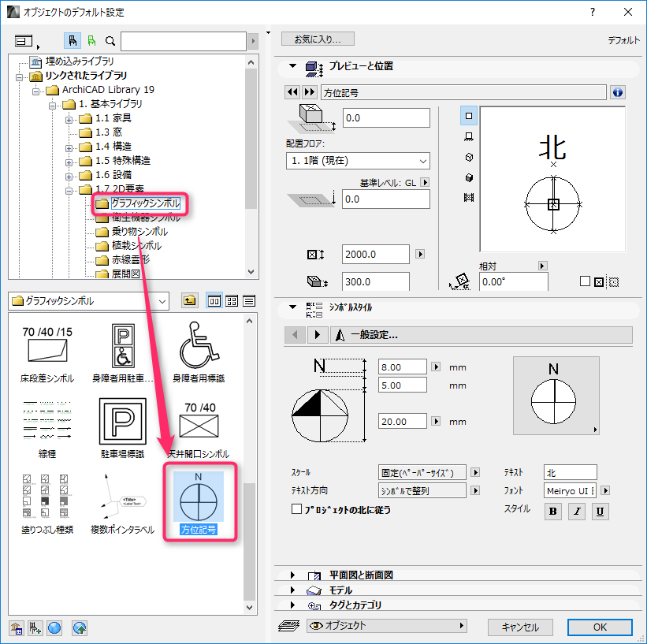Viewport: 647px width, 644px height.
Task: Open the blue object info button
Action: [618, 92]
